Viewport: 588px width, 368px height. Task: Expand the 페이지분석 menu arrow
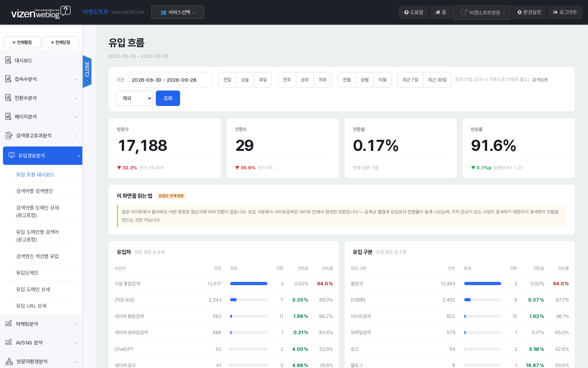click(76, 117)
